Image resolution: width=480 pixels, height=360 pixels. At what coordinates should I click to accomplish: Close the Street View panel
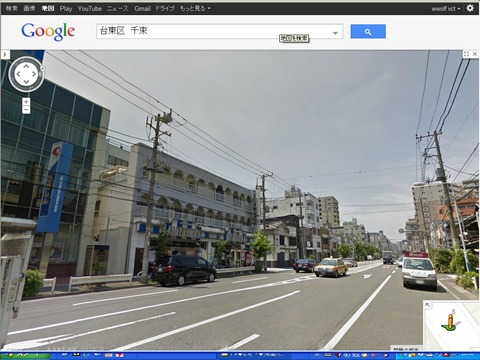click(475, 54)
